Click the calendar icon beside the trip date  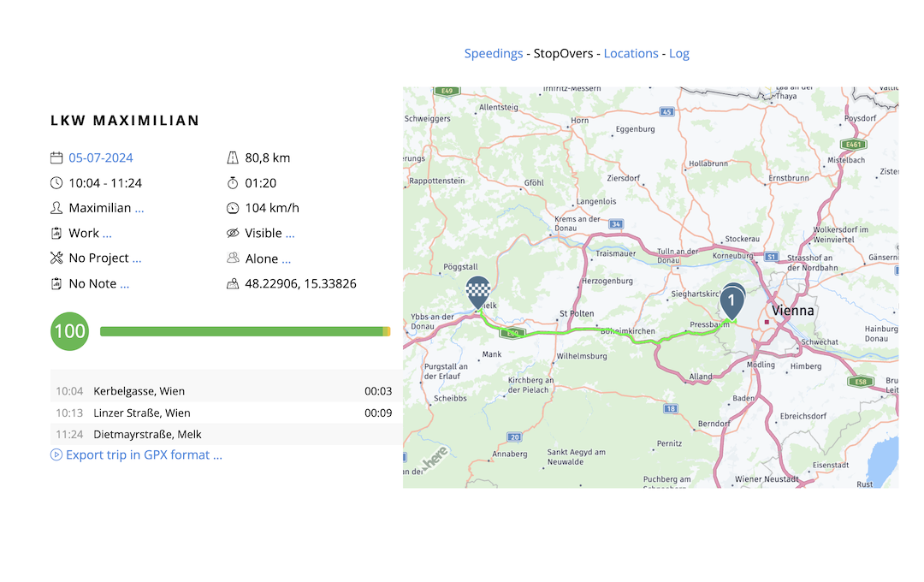[56, 157]
